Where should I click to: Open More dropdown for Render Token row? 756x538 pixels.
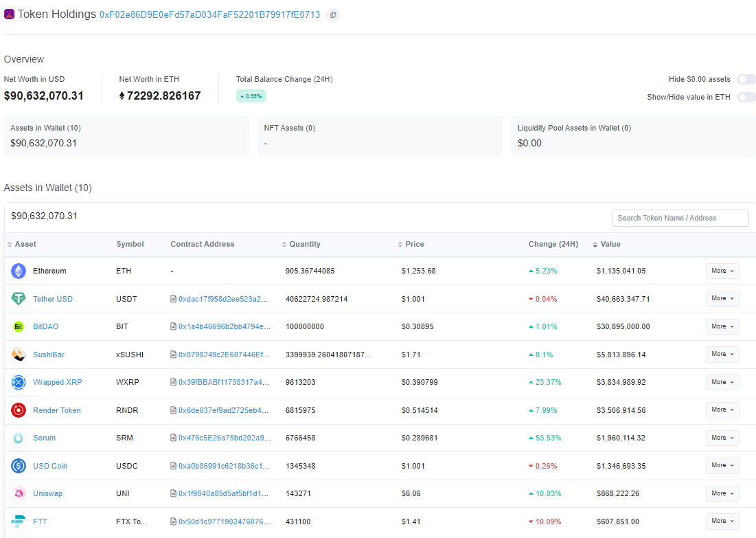click(x=722, y=410)
